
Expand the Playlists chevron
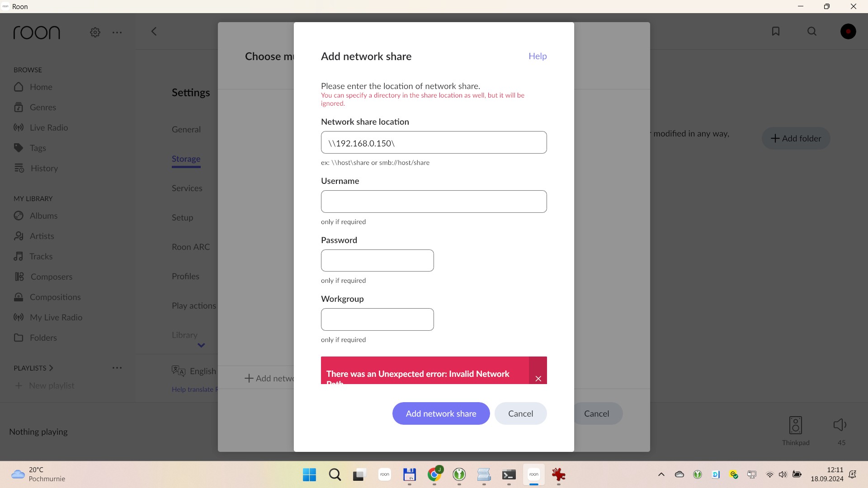51,368
